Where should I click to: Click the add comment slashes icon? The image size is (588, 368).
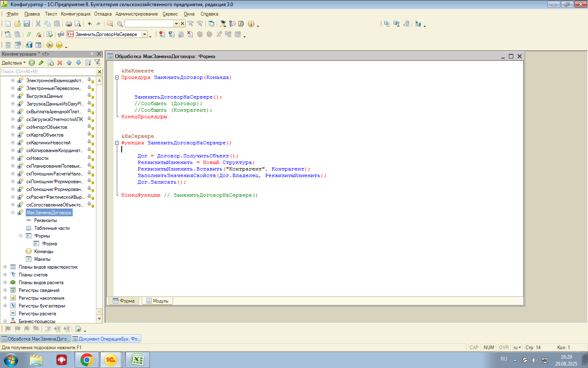[29, 34]
